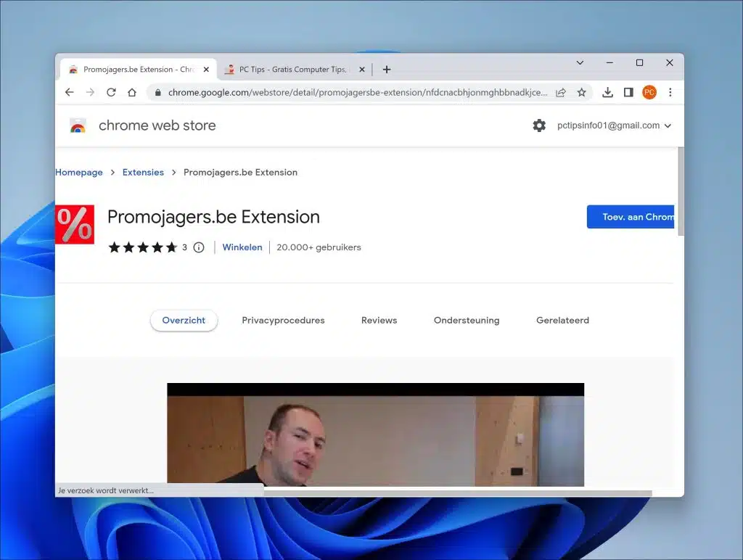The image size is (743, 560).
Task: Open a new tab with the plus button
Action: (387, 70)
